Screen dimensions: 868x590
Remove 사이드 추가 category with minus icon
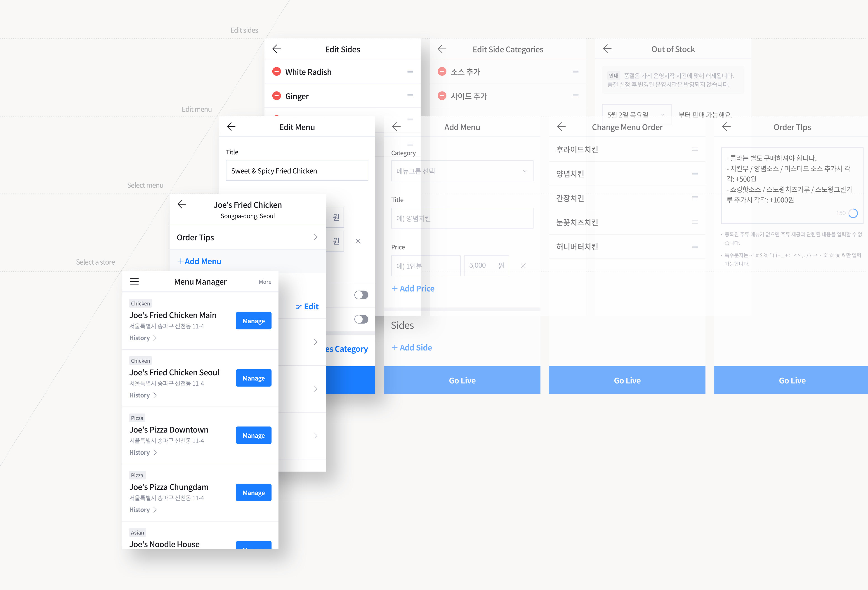(442, 96)
